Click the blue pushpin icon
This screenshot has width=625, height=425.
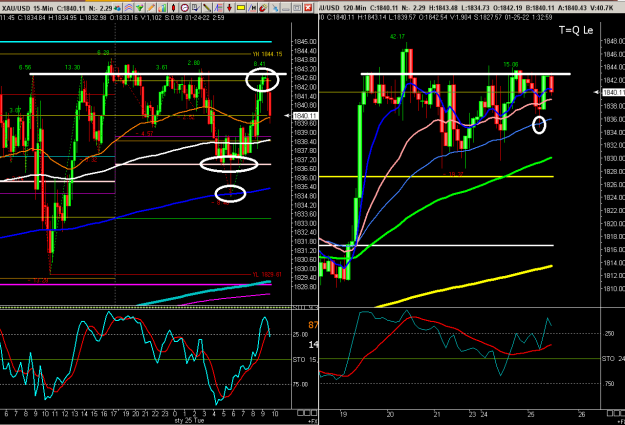tap(275, 8)
